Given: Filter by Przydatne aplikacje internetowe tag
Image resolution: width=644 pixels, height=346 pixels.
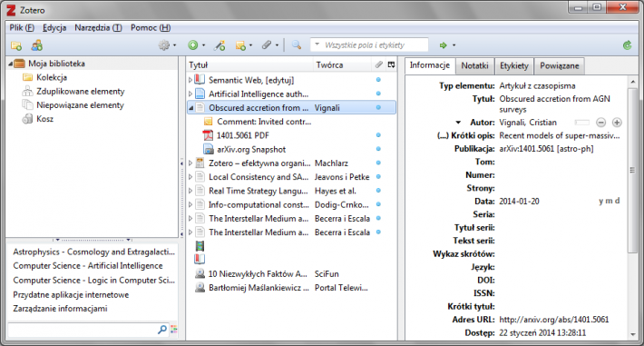Looking at the screenshot, I should click(x=71, y=294).
